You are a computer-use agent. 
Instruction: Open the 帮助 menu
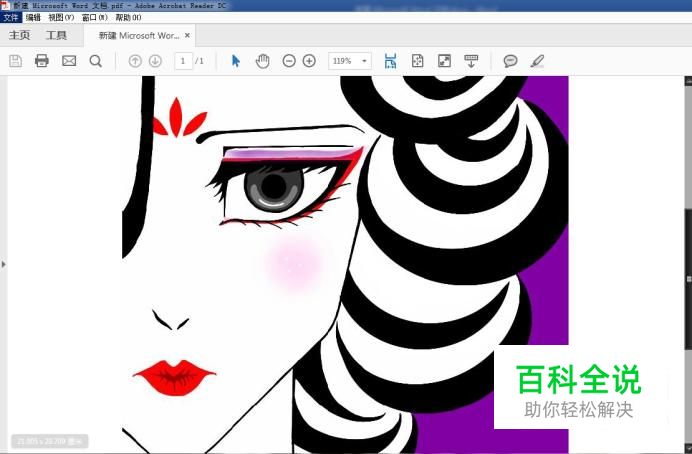[128, 18]
